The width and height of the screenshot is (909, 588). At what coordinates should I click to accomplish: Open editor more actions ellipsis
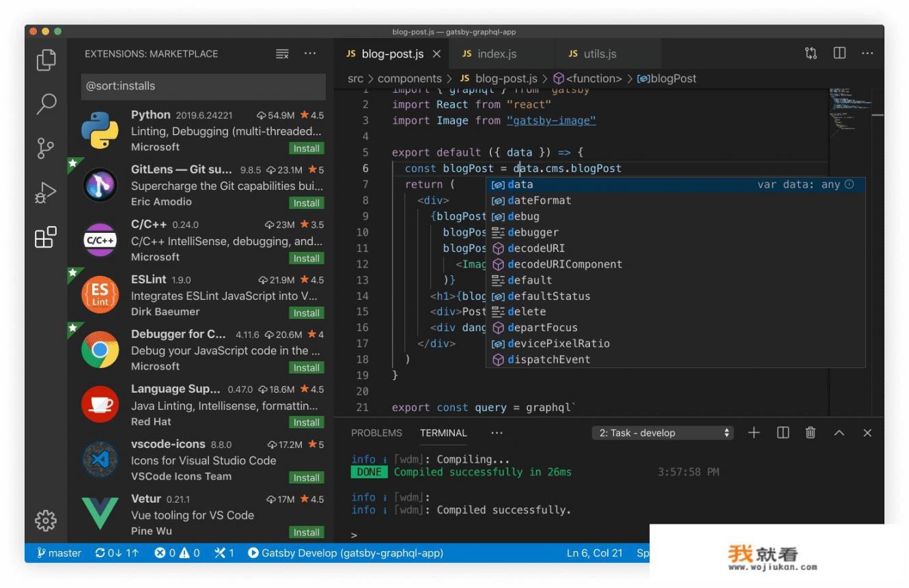click(867, 53)
